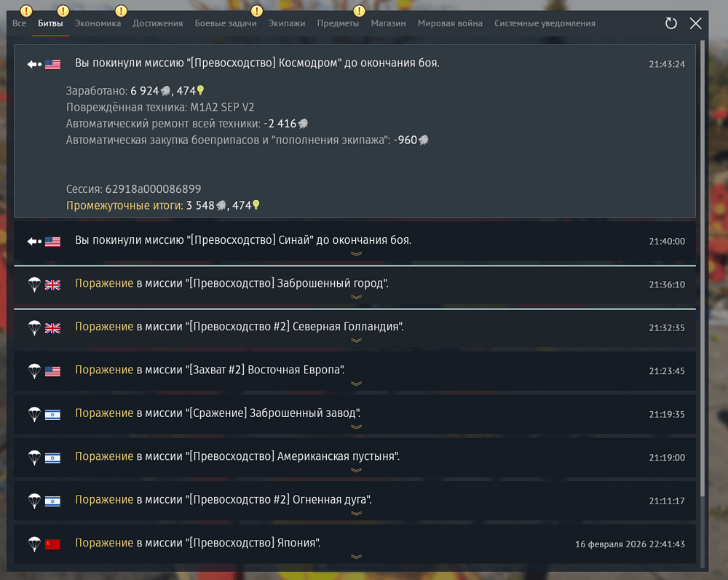
Task: Select the Системные уведомления tab
Action: pos(545,23)
